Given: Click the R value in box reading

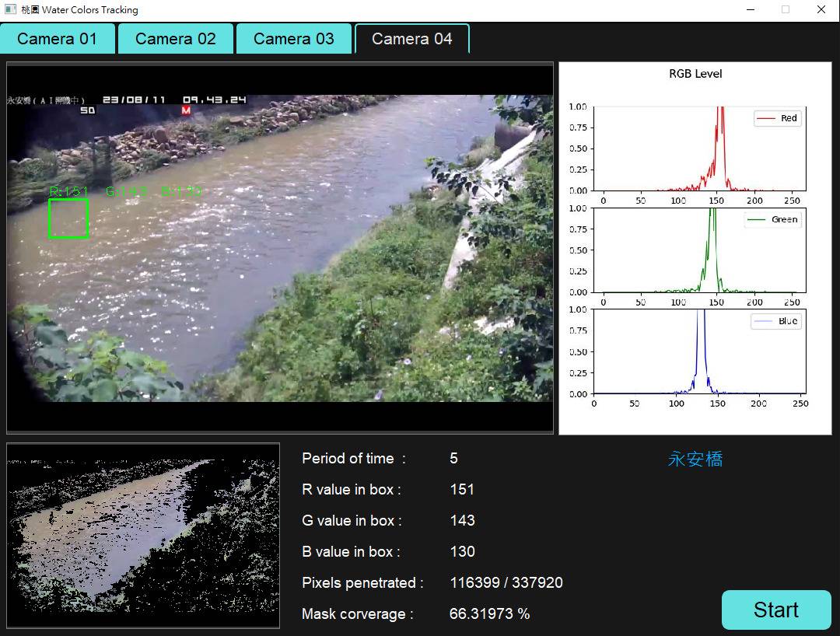Looking at the screenshot, I should (462, 489).
